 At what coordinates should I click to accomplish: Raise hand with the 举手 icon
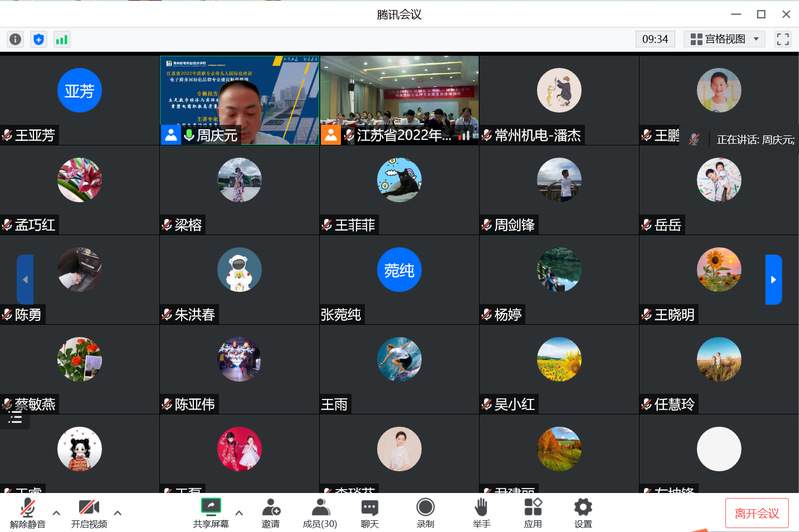click(481, 512)
